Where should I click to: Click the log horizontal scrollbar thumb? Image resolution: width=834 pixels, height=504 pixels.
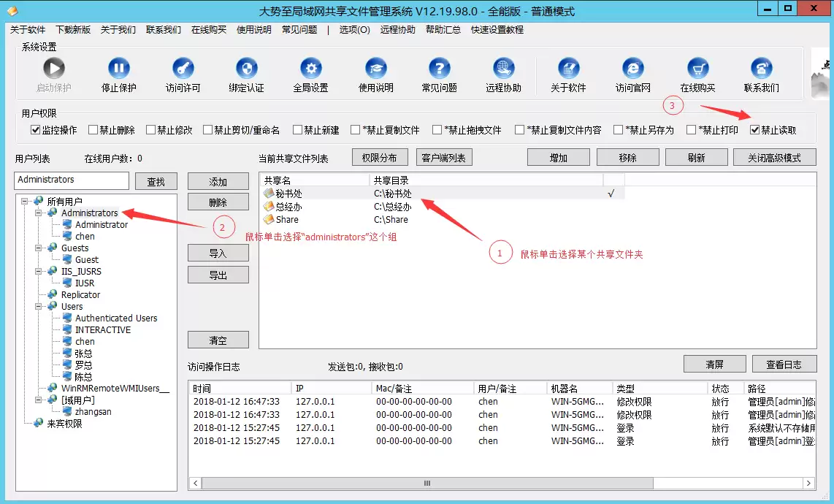coord(428,484)
